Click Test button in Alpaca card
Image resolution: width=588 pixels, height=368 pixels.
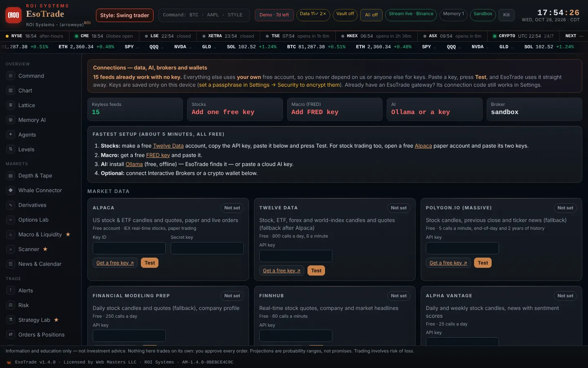[x=150, y=263]
